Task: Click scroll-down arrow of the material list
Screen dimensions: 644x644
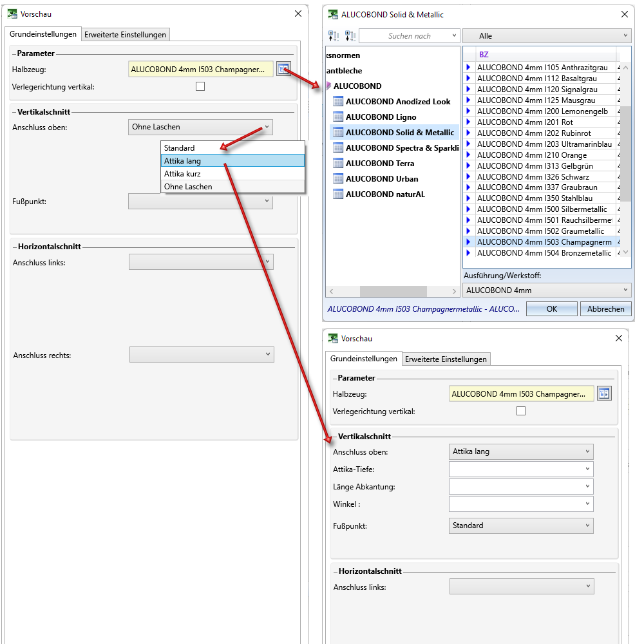Action: [x=625, y=252]
